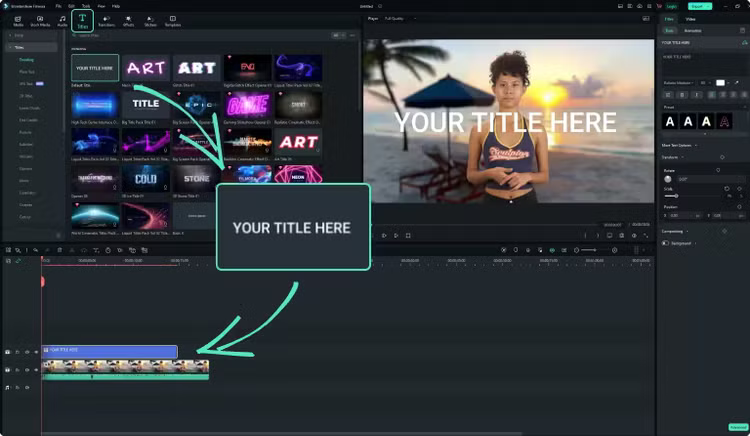Switch to the Video tab in properties
Screen dimensions: 750x436
[x=691, y=18]
